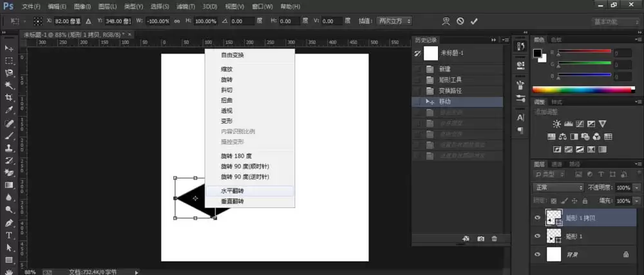Select the 新建 history state
This screenshot has width=644, height=275.
tap(457, 69)
